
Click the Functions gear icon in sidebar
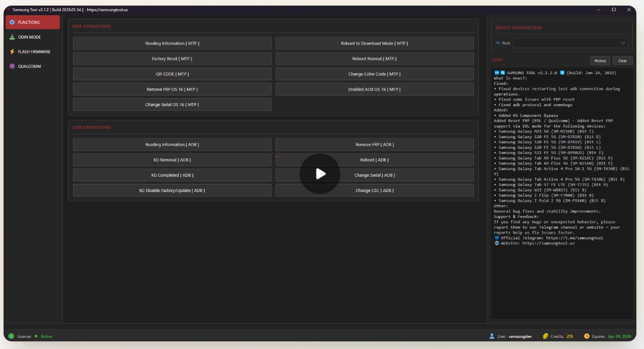pyautogui.click(x=12, y=22)
